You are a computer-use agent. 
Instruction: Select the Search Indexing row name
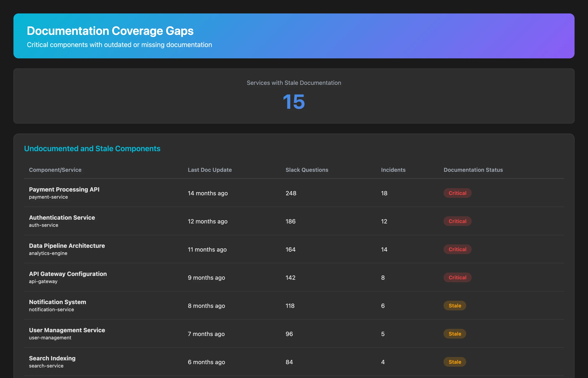52,358
